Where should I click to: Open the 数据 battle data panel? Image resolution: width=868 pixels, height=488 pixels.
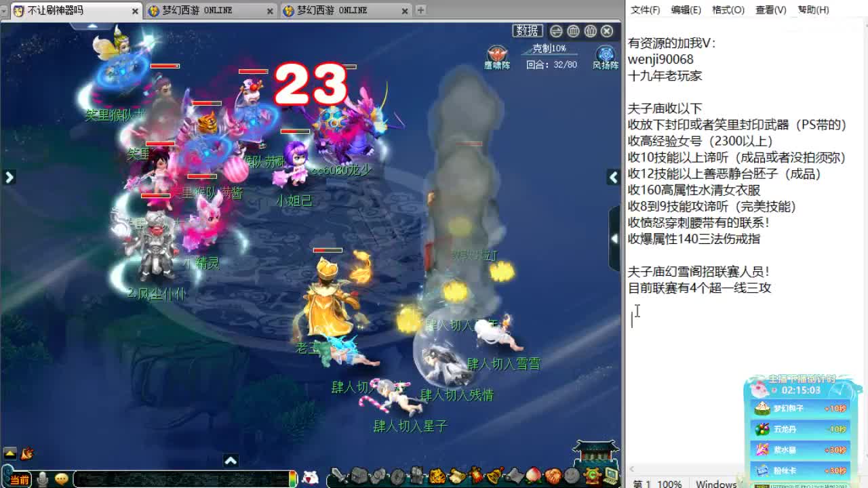[527, 30]
